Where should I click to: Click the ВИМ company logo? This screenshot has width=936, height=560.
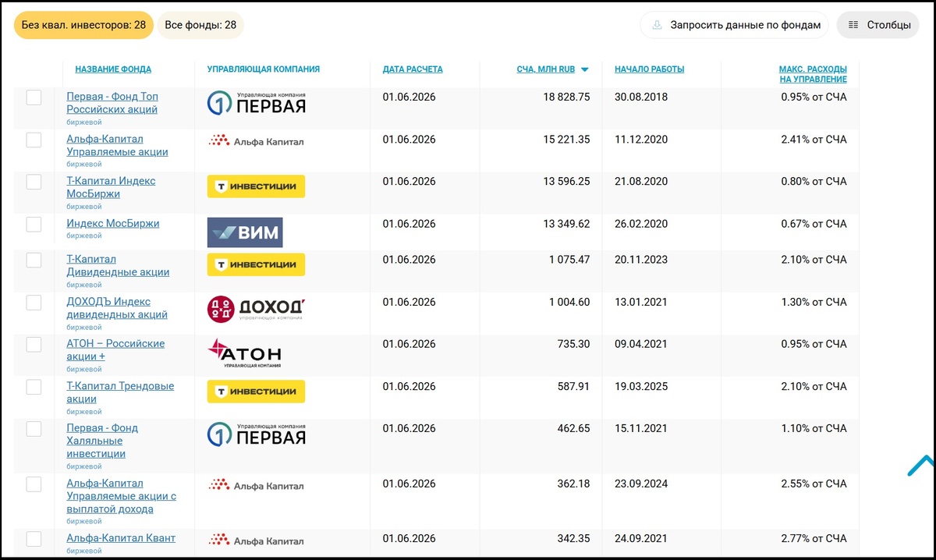pos(244,232)
